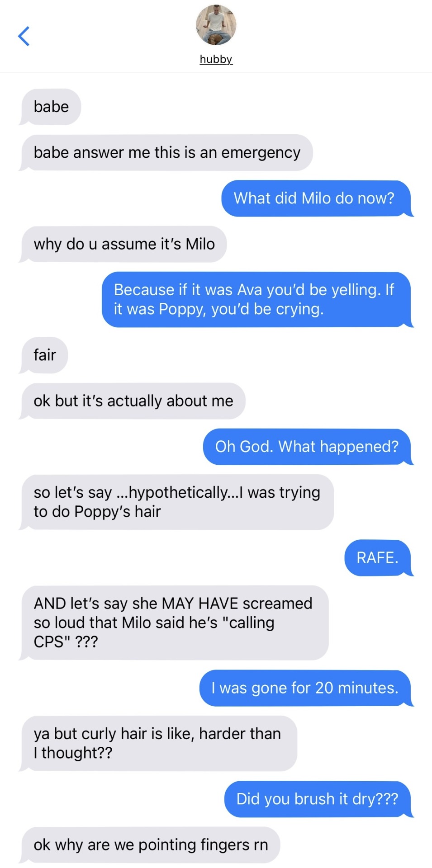This screenshot has height=868, width=432.
Task: Select 'why do u assume it's Milo' message
Action: [123, 244]
